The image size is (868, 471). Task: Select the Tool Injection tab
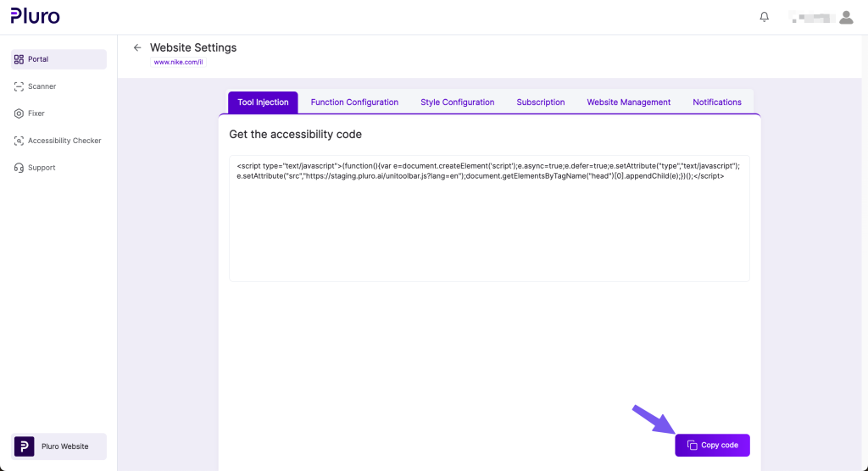point(263,103)
